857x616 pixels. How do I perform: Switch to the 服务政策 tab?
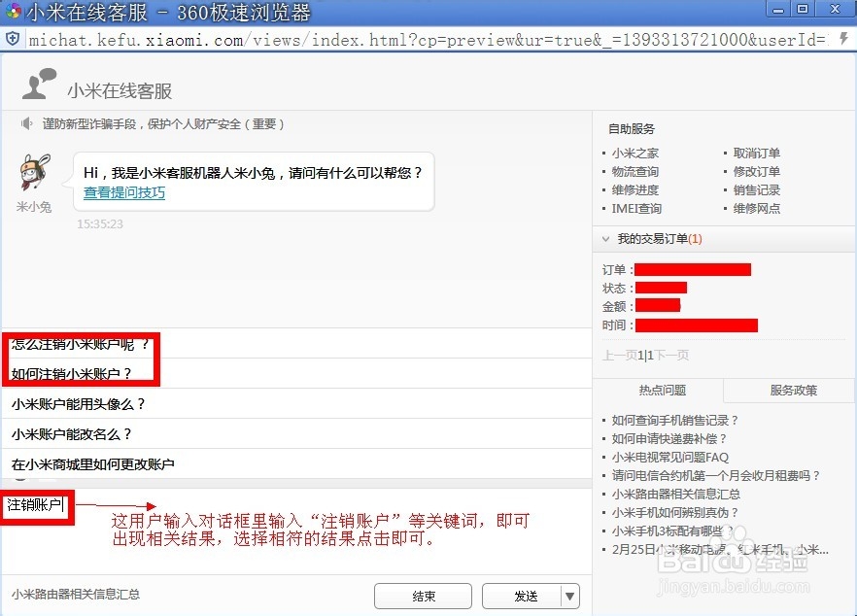790,391
